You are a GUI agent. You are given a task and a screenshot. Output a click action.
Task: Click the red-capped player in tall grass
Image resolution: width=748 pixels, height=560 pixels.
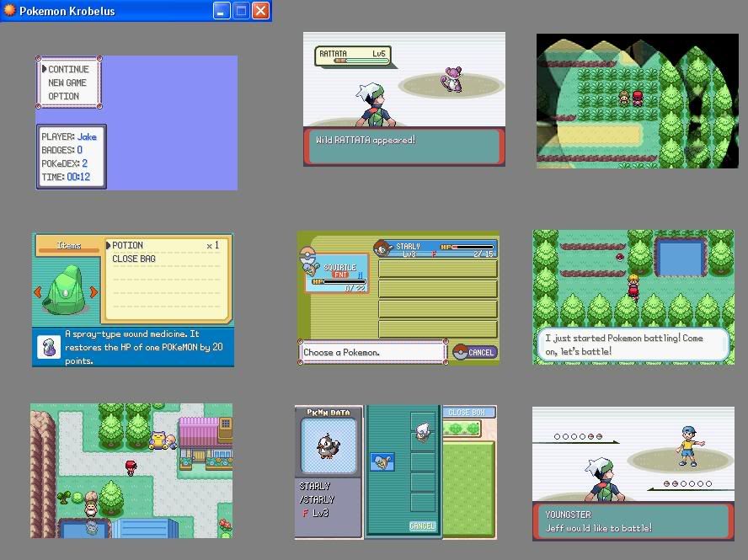pyautogui.click(x=638, y=99)
